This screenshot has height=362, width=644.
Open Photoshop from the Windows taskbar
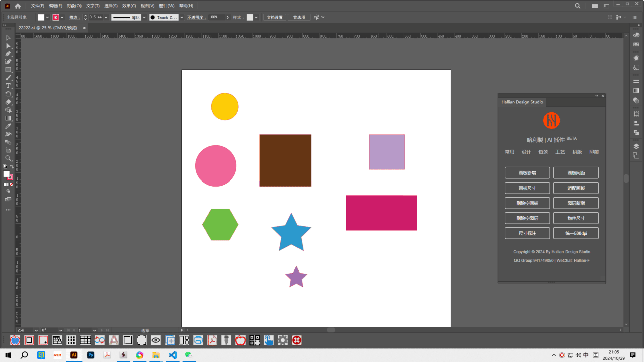(x=91, y=355)
